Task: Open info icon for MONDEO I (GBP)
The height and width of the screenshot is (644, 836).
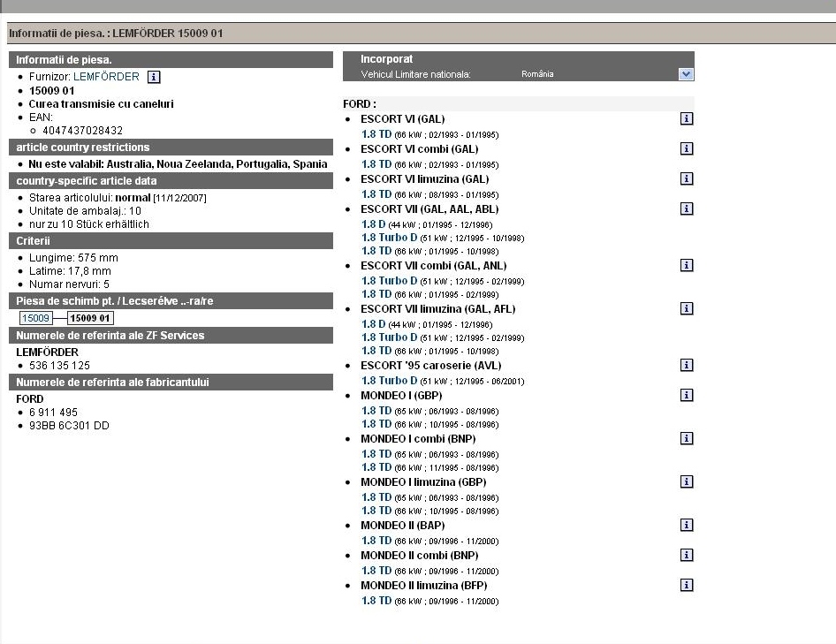Action: coord(687,395)
